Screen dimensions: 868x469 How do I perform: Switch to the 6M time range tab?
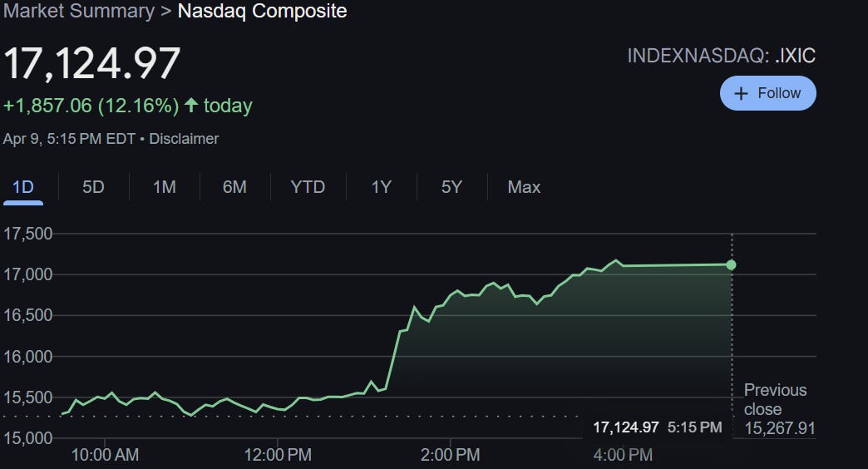point(234,187)
